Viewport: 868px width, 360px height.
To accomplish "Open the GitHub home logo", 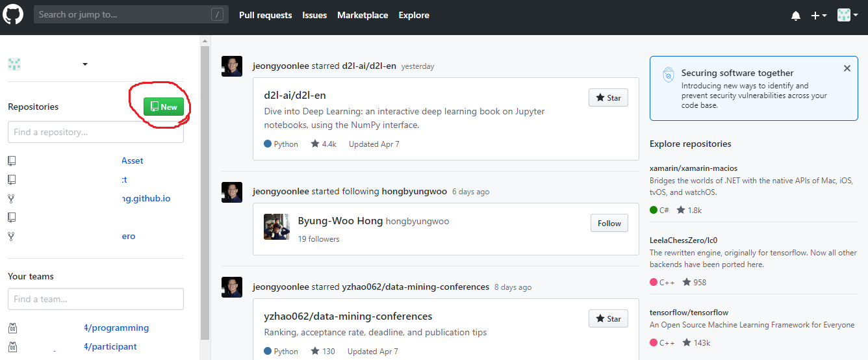I will pyautogui.click(x=14, y=15).
